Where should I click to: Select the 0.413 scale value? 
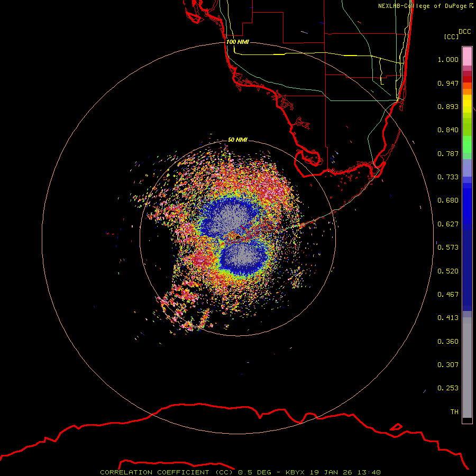coord(448,318)
